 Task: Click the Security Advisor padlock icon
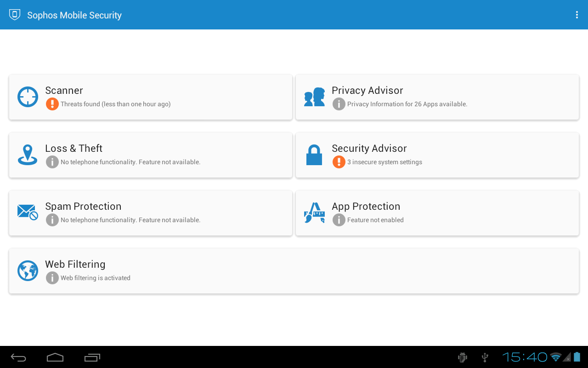coord(314,155)
